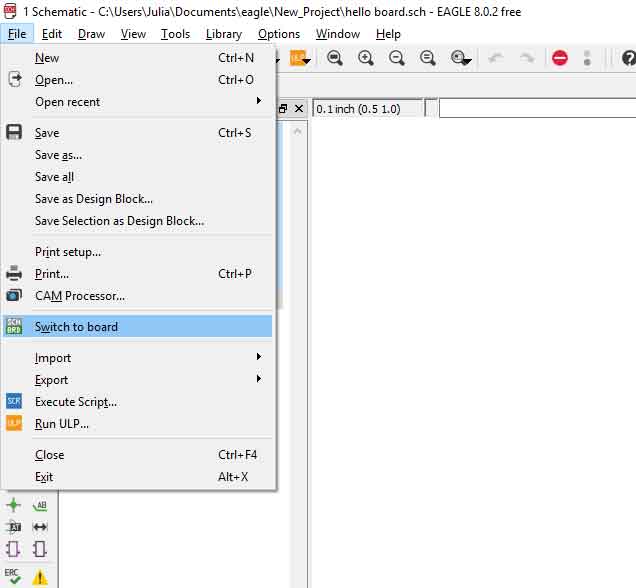Click the Undo arrow in toolbar
Viewport: 636px width, 588px height.
(x=496, y=58)
